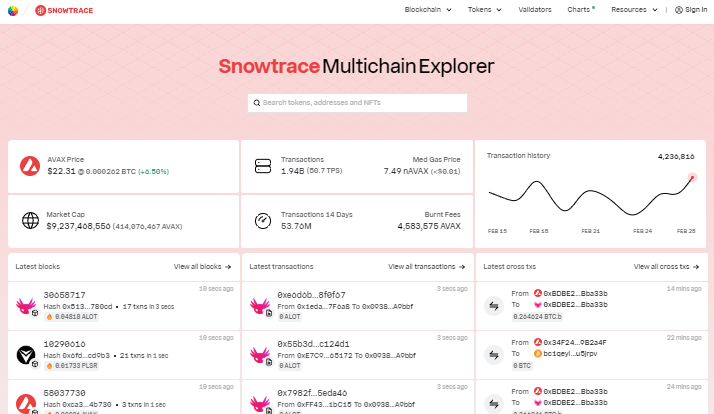Open block 30058717

[65, 295]
